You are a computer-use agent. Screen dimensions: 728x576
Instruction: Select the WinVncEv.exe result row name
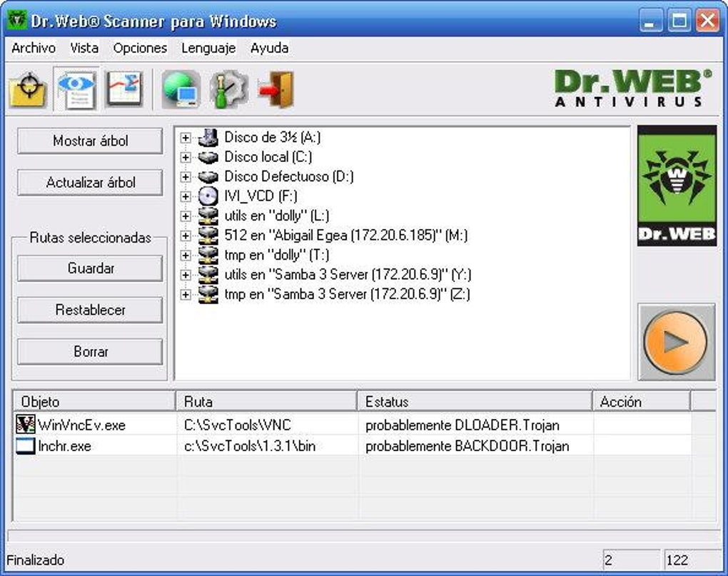point(81,425)
